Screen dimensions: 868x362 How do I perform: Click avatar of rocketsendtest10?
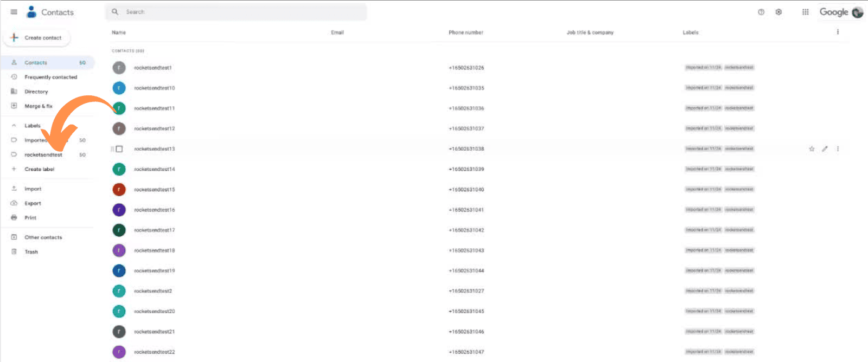click(x=119, y=88)
